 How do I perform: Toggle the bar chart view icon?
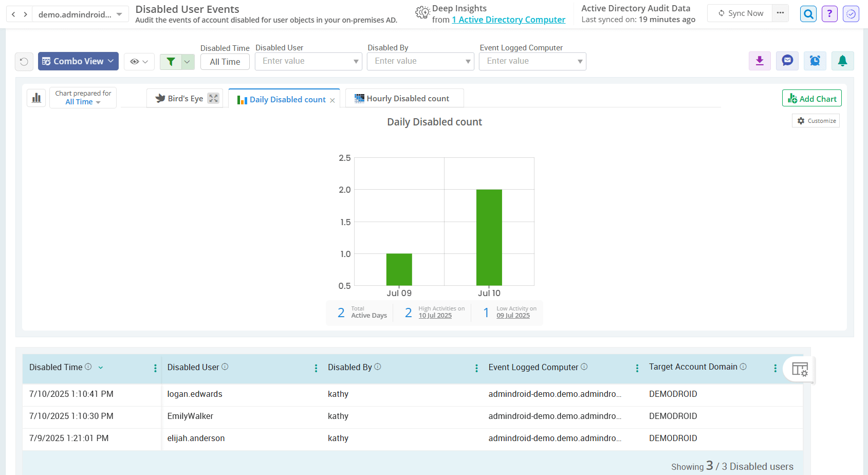(36, 98)
